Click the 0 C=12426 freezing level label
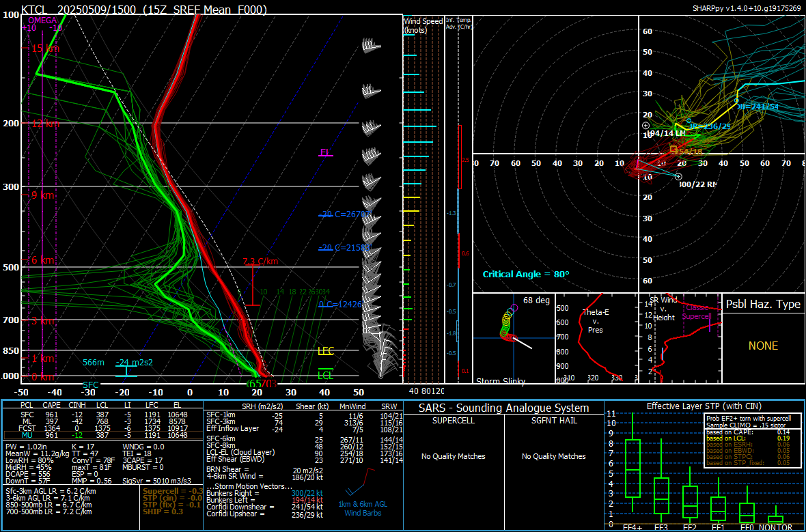This screenshot has width=806, height=532. click(x=340, y=305)
